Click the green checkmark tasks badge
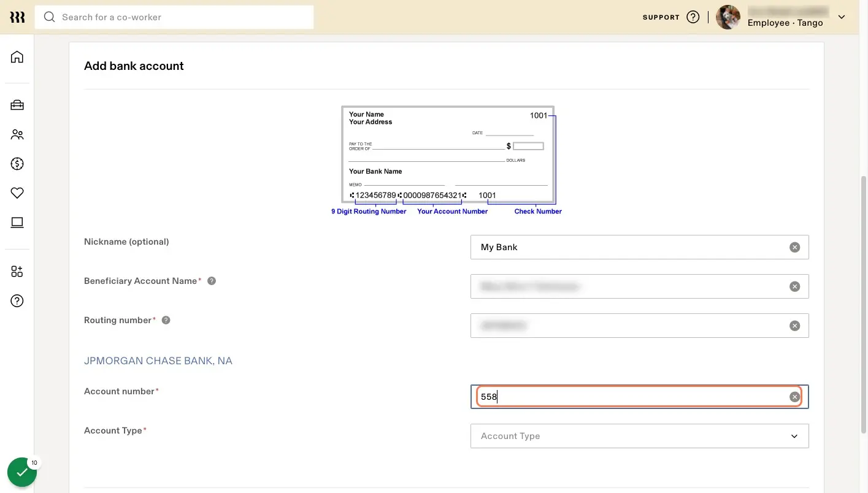The width and height of the screenshot is (868, 493). pyautogui.click(x=22, y=473)
